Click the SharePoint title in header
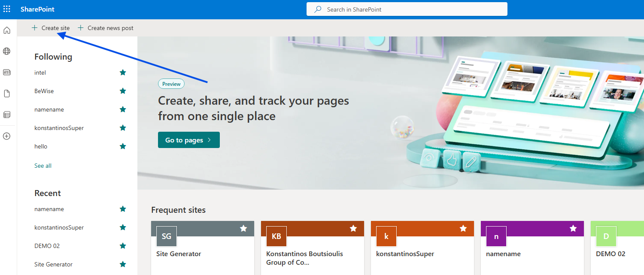The image size is (644, 275). point(37,9)
